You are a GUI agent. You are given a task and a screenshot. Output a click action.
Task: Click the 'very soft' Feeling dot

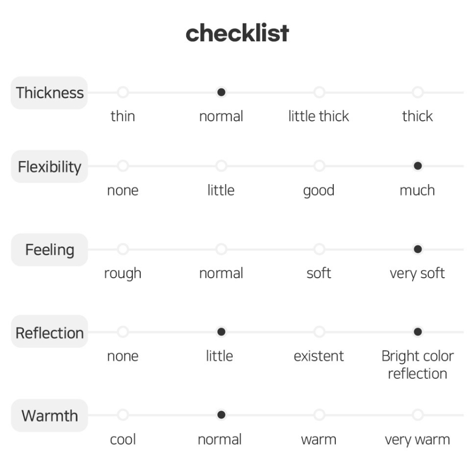[x=418, y=249]
